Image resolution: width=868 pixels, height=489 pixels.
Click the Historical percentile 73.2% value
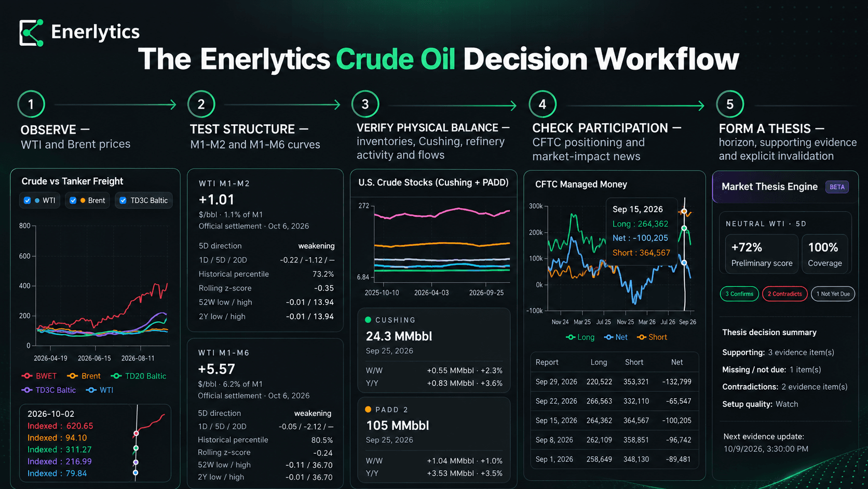tap(323, 274)
